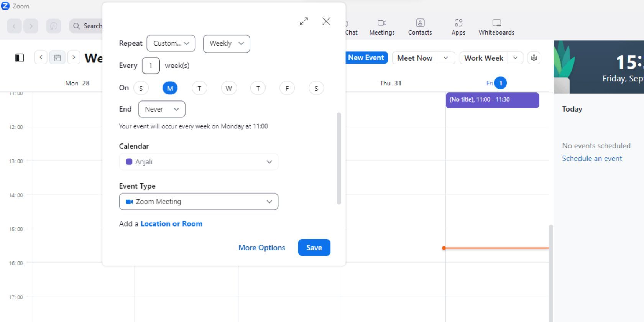Screen dimensions: 644x322
Task: Click the Meet Now button
Action: [x=415, y=58]
